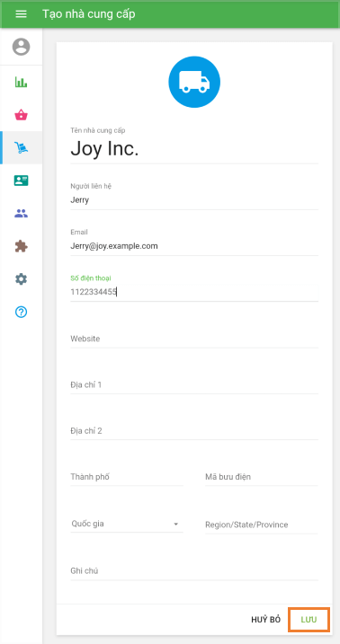Open the green contact card icon
The width and height of the screenshot is (340, 644).
tap(21, 181)
